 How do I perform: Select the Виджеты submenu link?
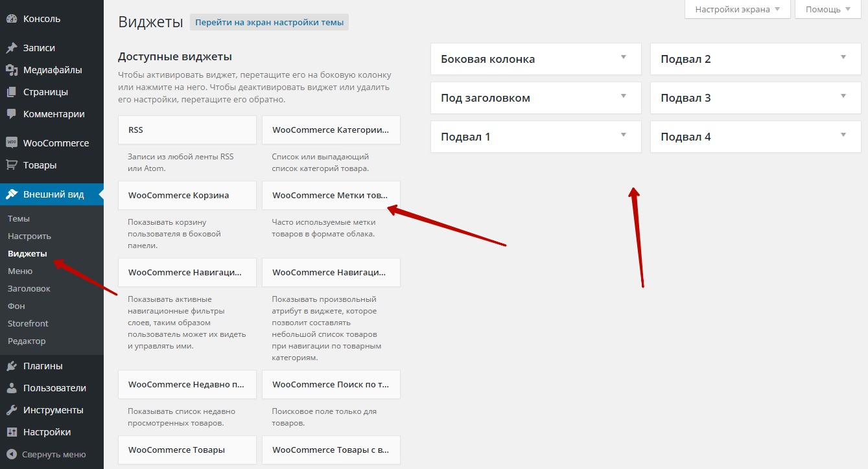[x=27, y=254]
